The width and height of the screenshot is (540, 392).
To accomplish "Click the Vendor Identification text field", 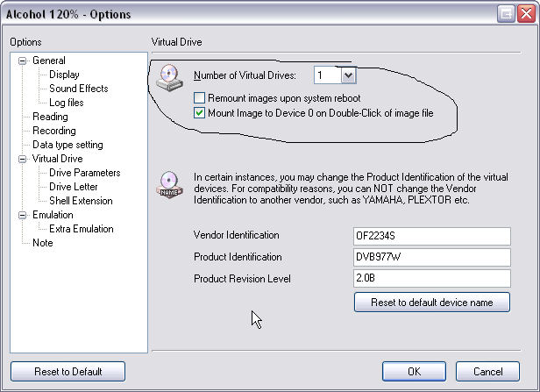I will coord(432,235).
